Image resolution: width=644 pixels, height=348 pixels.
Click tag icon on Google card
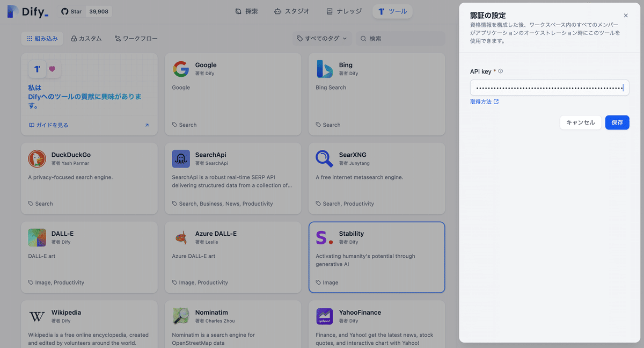tap(174, 125)
